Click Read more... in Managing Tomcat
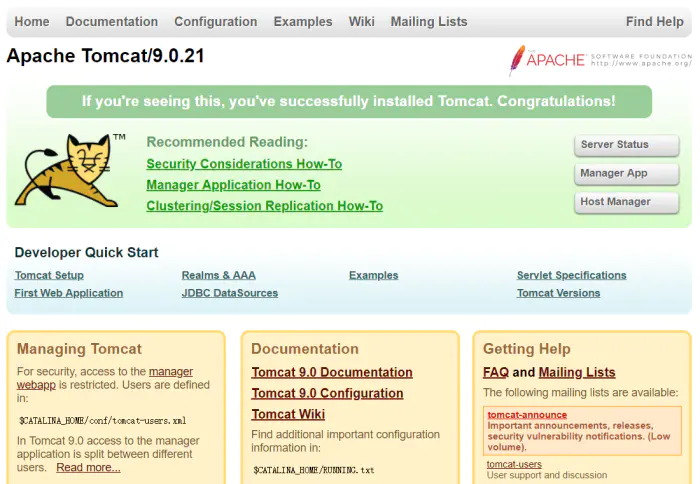The image size is (700, 484). pyautogui.click(x=88, y=467)
